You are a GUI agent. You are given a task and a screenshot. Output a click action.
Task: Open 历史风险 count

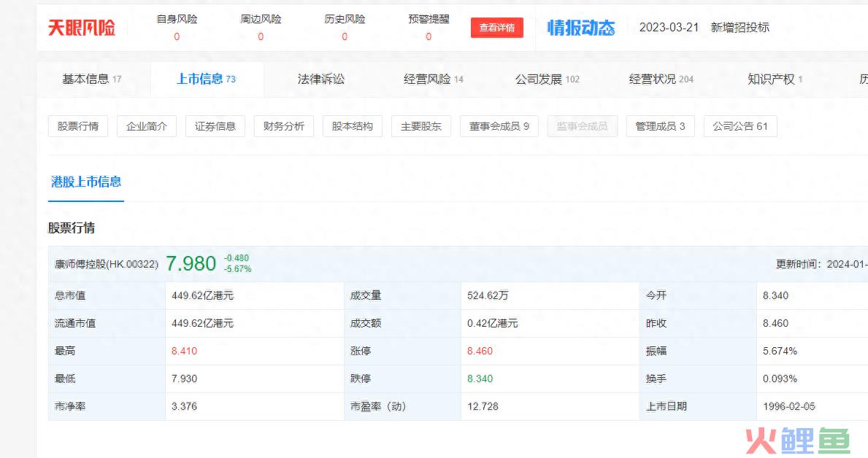345,36
